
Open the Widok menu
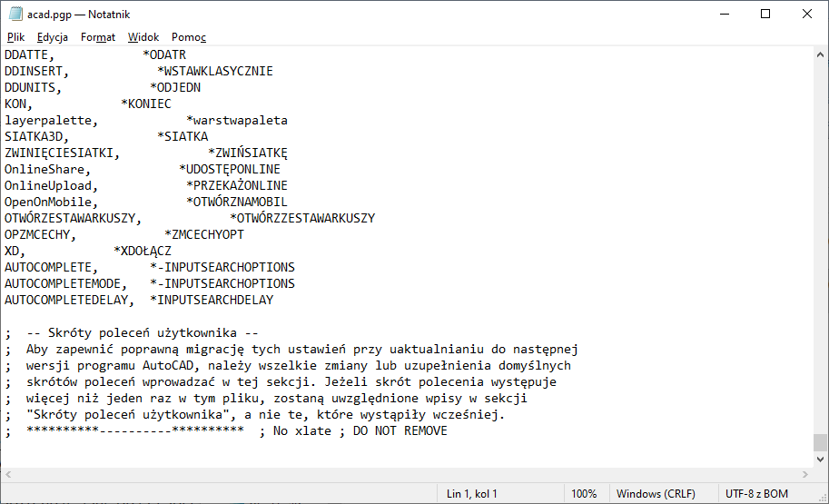[x=143, y=37]
